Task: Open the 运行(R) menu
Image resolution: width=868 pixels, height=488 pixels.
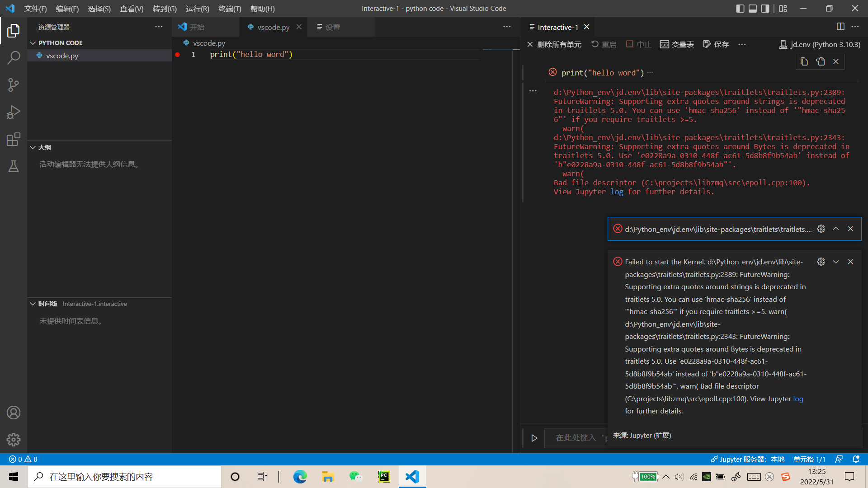Action: point(197,9)
